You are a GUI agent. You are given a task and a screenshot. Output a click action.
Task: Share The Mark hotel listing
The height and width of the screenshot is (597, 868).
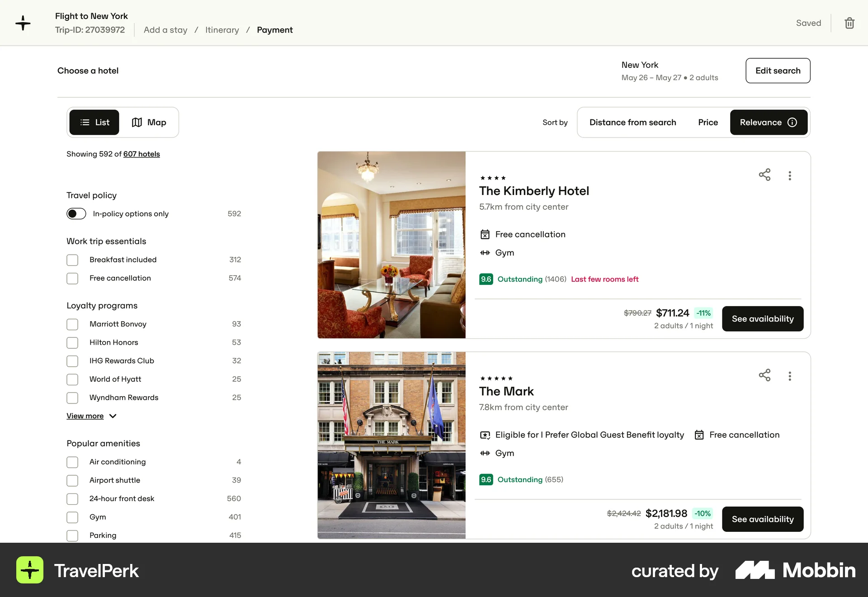[x=765, y=375]
